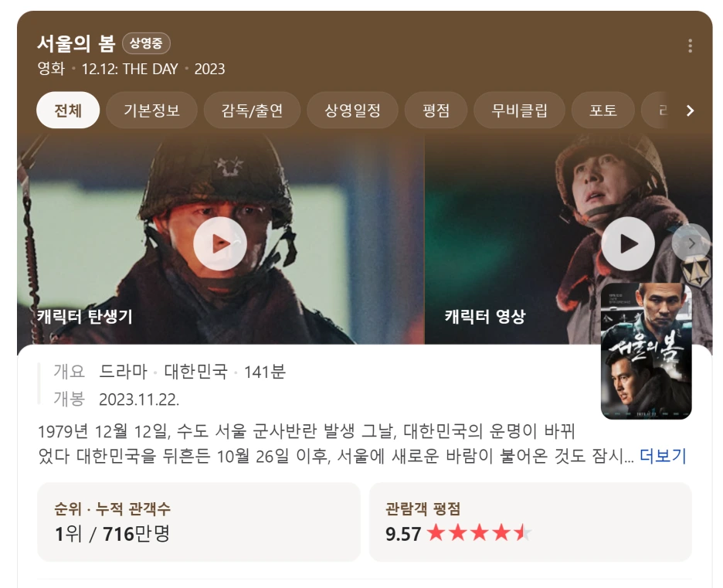This screenshot has width=723, height=588.
Task: Open the 기본정보 tab
Action: click(x=151, y=110)
